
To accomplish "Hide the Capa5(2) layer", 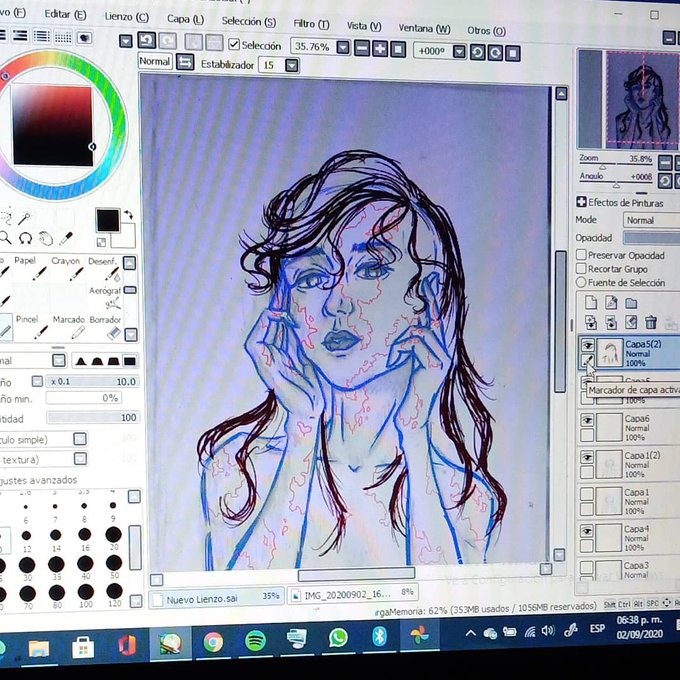I will point(587,346).
